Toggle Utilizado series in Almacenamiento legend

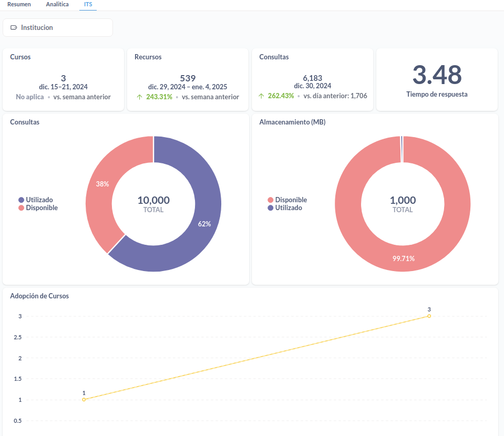coord(289,208)
